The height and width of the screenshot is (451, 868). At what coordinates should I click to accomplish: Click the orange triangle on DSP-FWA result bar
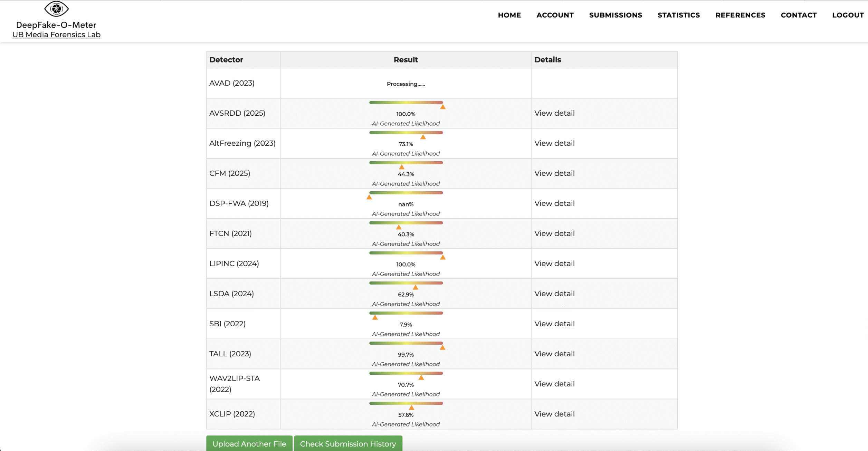369,197
